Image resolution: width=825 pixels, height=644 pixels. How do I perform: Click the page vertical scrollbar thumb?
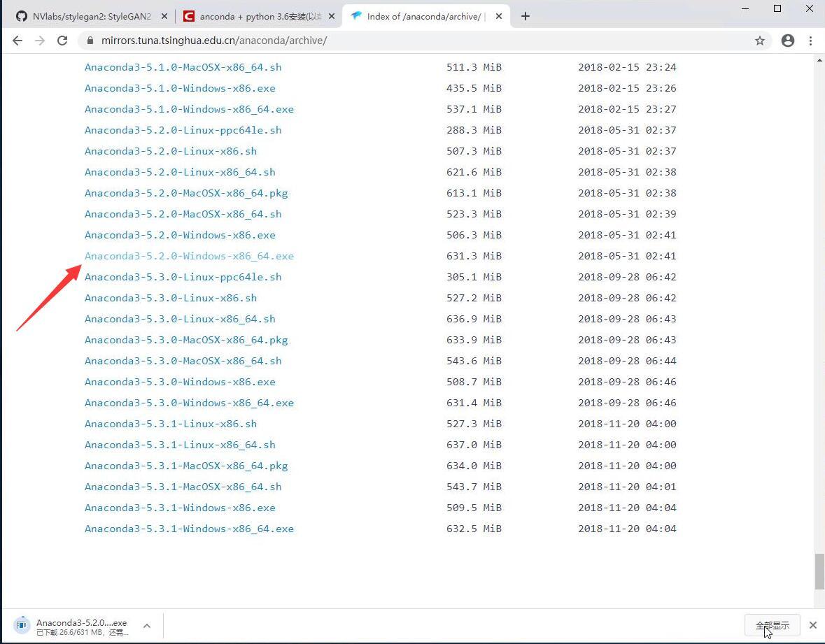tap(819, 571)
